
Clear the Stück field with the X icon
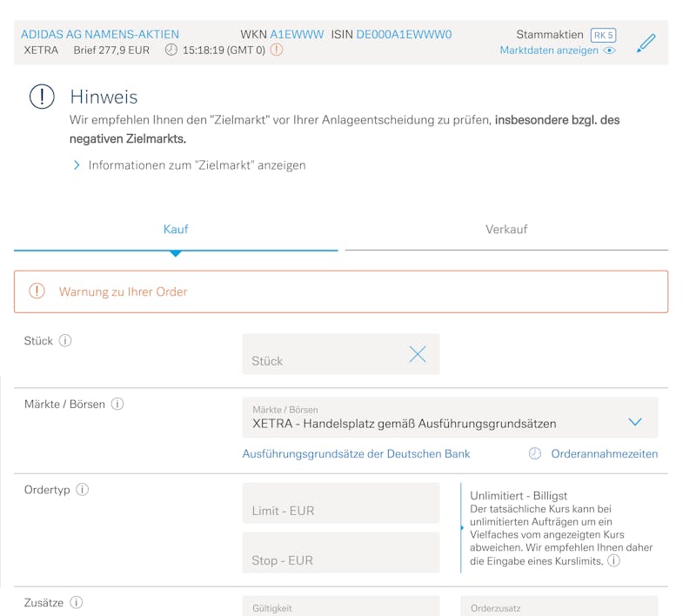point(418,354)
